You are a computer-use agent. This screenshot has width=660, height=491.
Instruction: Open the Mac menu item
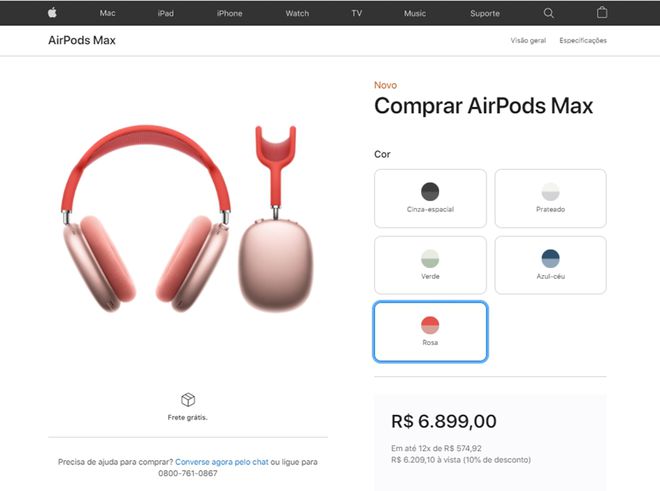click(x=107, y=13)
